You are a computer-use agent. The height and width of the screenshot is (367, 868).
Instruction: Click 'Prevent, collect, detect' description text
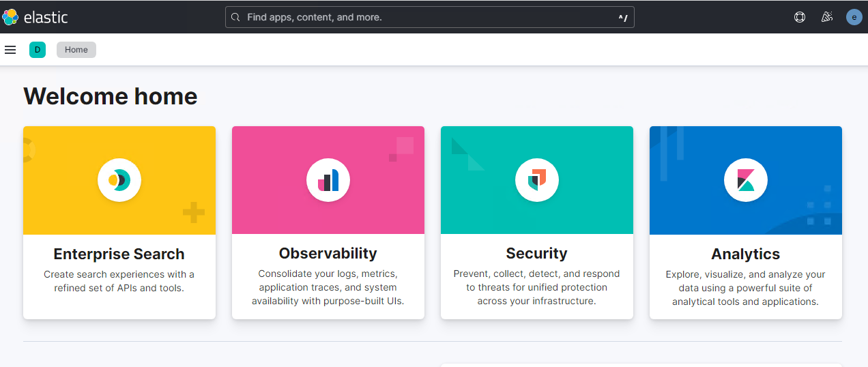point(537,287)
